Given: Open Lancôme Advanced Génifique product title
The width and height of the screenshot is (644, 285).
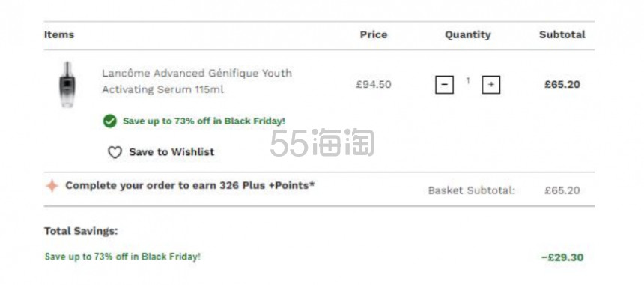Looking at the screenshot, I should [197, 81].
